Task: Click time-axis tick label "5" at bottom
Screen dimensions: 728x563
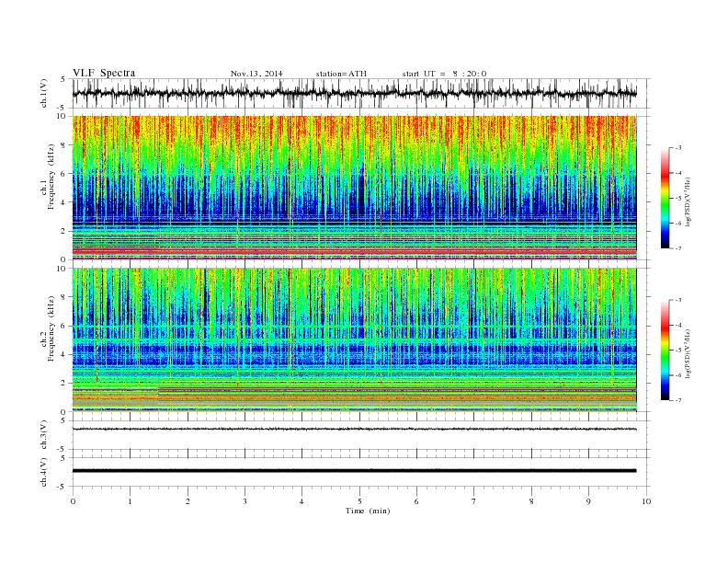Action: coord(359,501)
